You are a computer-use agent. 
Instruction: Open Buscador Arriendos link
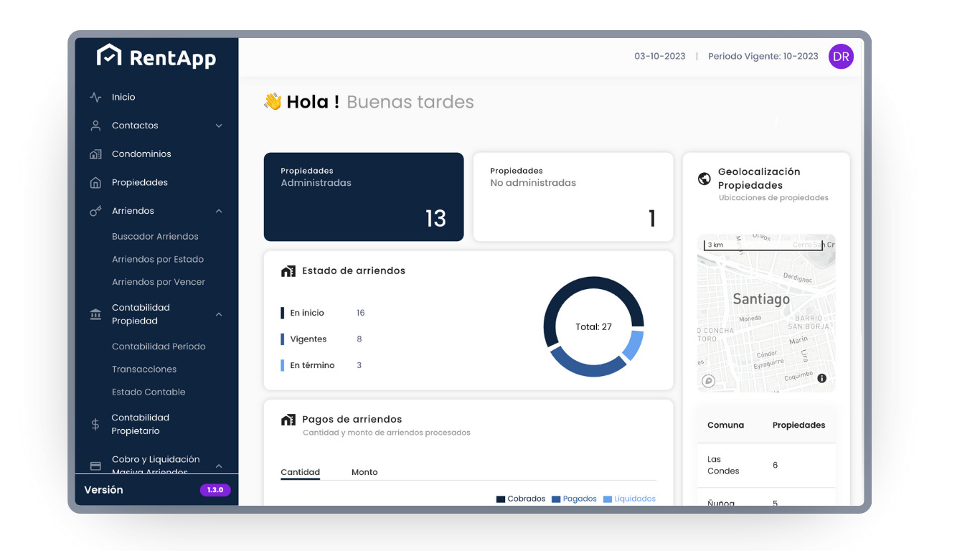pyautogui.click(x=155, y=236)
